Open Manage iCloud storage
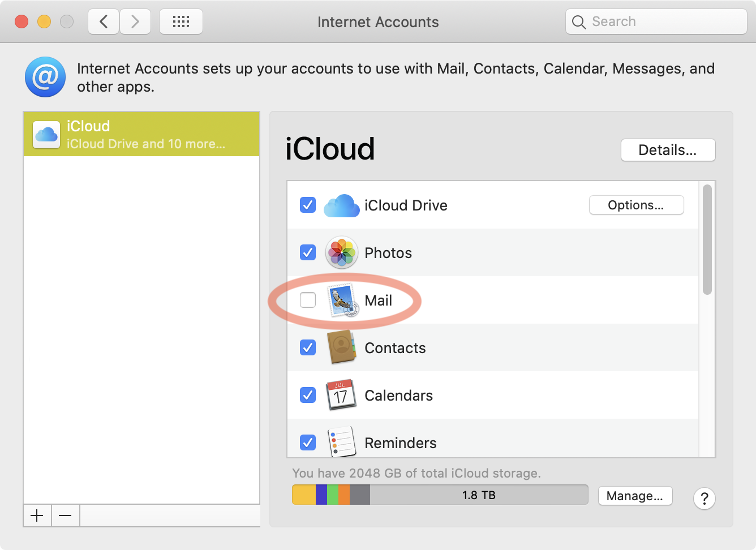The image size is (756, 550). (635, 496)
